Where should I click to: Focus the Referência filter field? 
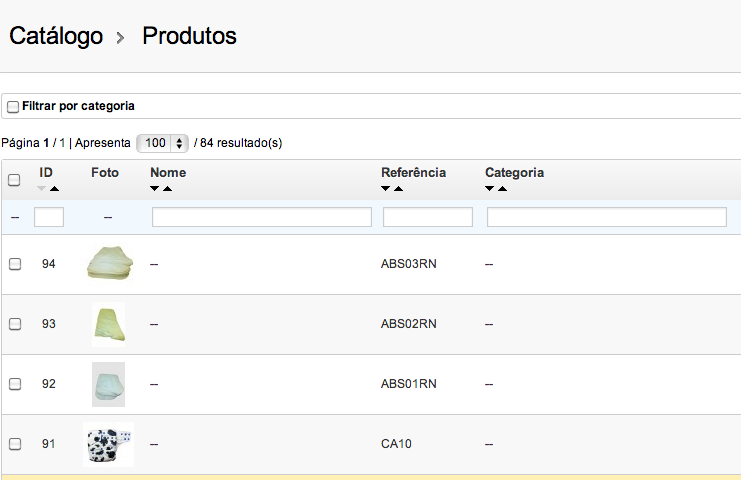427,217
